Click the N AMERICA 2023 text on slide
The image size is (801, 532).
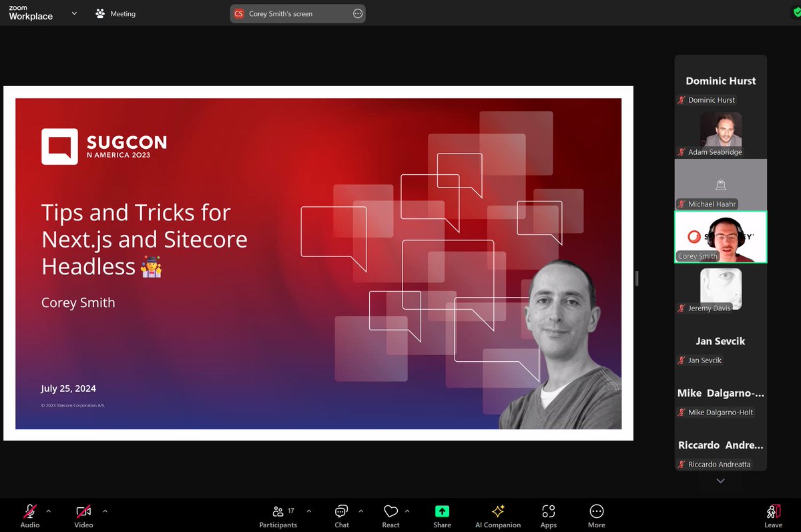coord(119,155)
